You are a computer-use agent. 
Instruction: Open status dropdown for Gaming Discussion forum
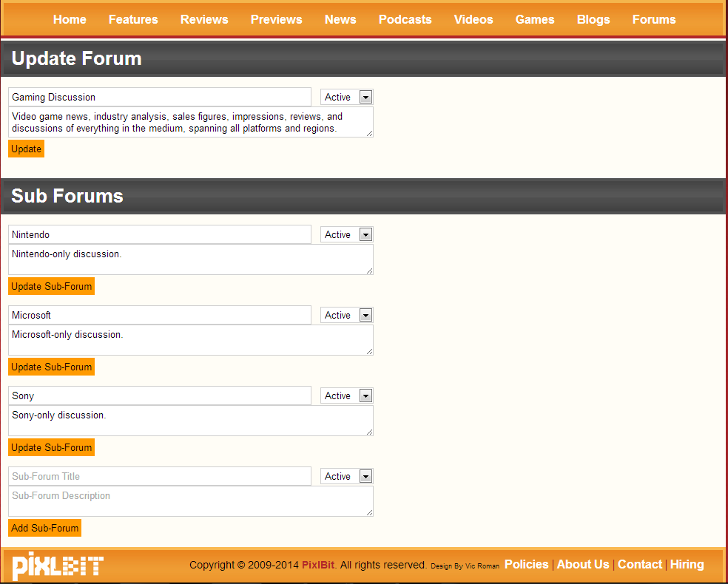pyautogui.click(x=346, y=97)
